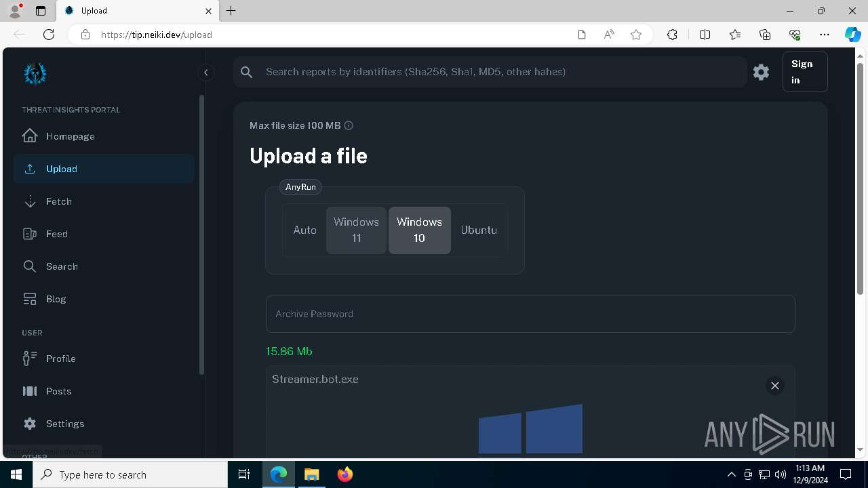Viewport: 868px width, 488px height.
Task: Open the Favorites list icon
Action: tap(735, 35)
